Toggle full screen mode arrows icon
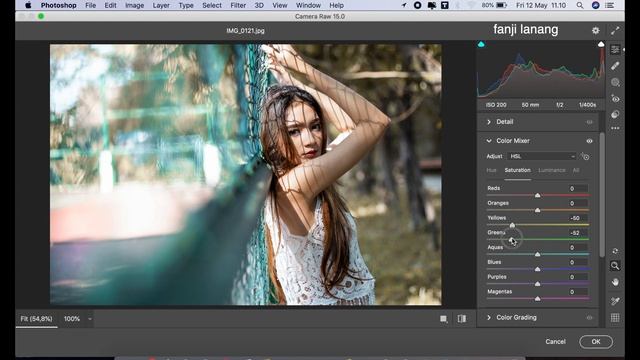 point(615,31)
